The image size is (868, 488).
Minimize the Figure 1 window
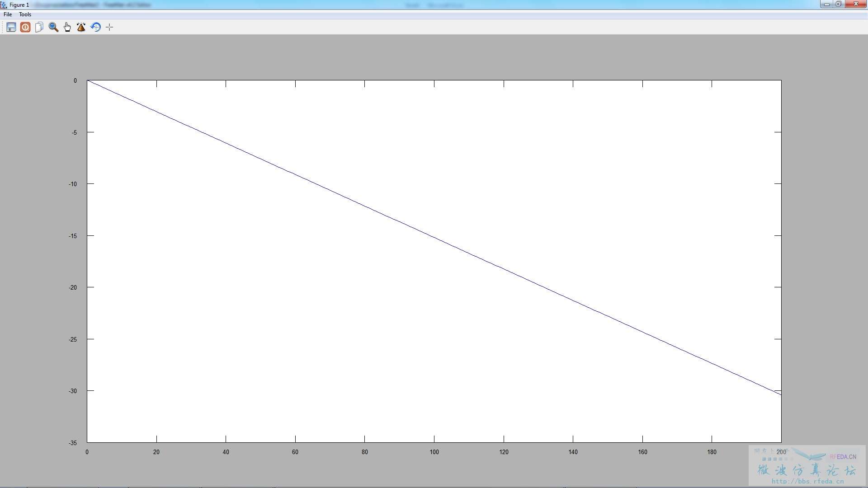(x=826, y=4)
